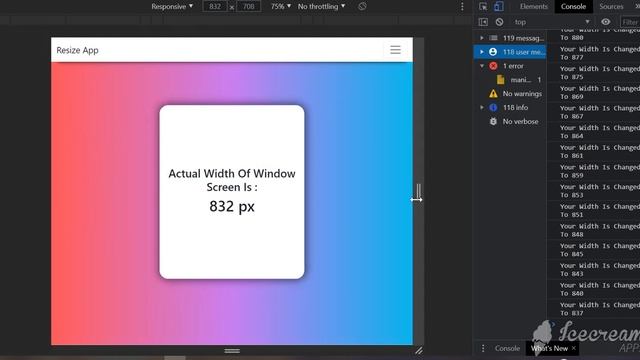Click the viewport width field showing 832

click(x=215, y=7)
